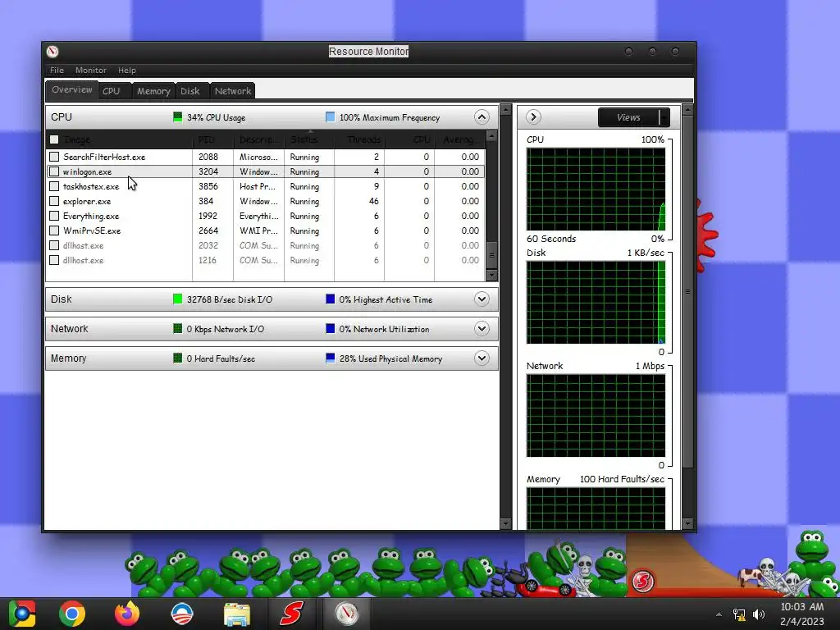Switch to the Memory tab
Image resolution: width=840 pixels, height=630 pixels.
click(153, 91)
